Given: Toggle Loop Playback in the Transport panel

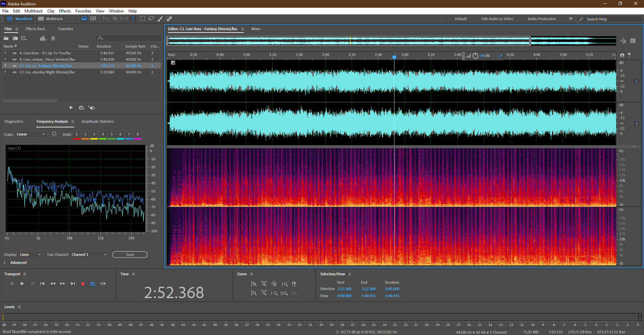Looking at the screenshot, I should 93,284.
